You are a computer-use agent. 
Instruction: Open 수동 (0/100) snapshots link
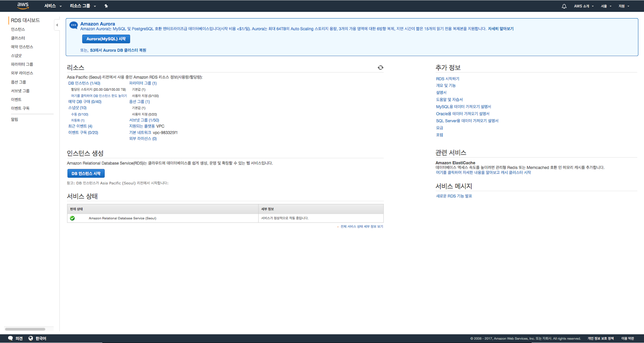80,114
